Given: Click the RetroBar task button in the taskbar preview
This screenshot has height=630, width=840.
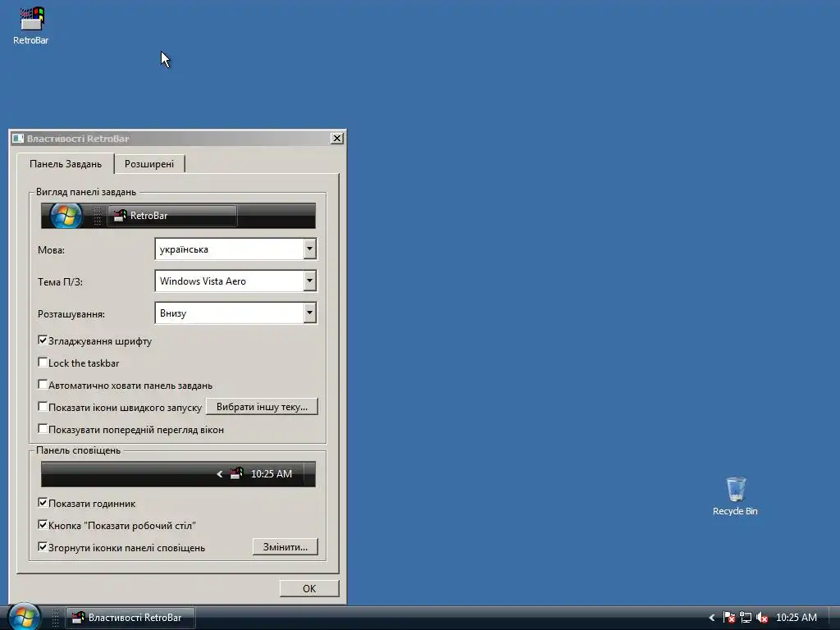Looking at the screenshot, I should click(172, 216).
